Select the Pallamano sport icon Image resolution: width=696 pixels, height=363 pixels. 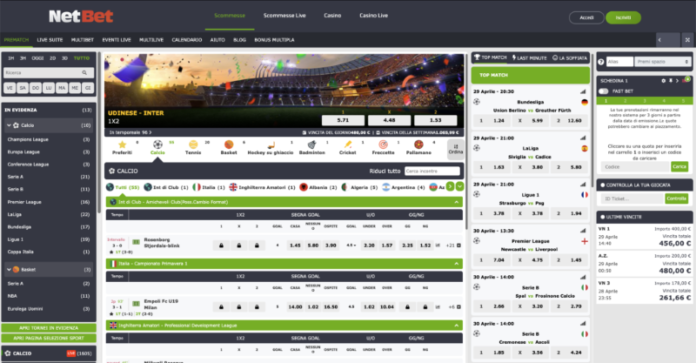coord(419,144)
